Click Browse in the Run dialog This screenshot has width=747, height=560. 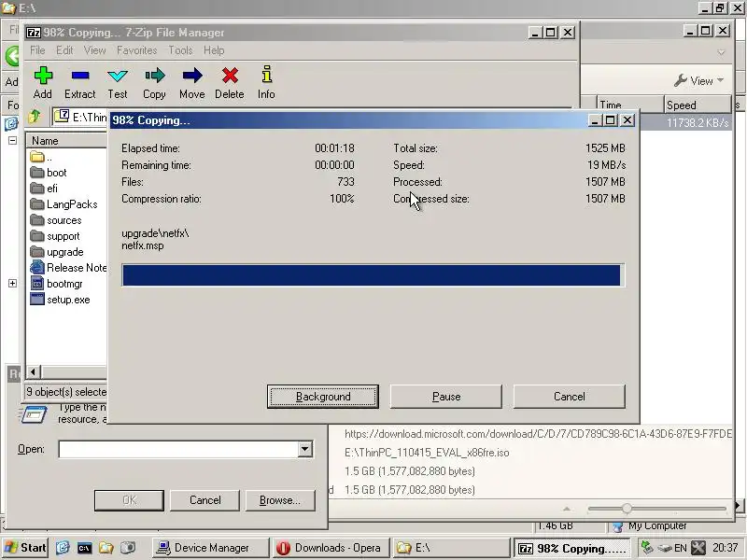[x=280, y=500]
